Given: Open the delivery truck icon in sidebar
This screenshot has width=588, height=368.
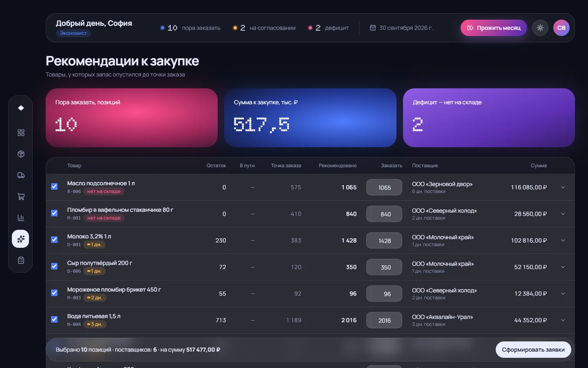Looking at the screenshot, I should [21, 175].
